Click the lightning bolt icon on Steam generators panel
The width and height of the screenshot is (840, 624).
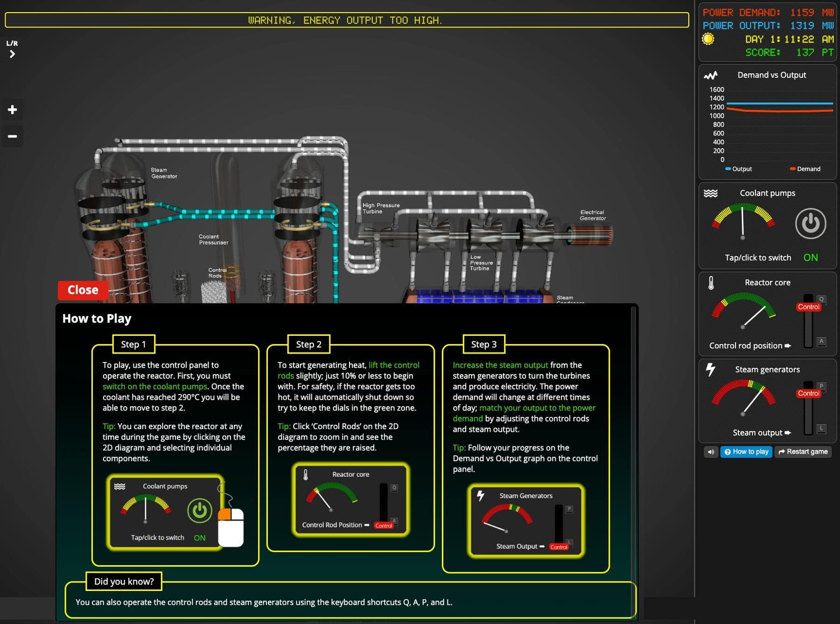click(710, 369)
